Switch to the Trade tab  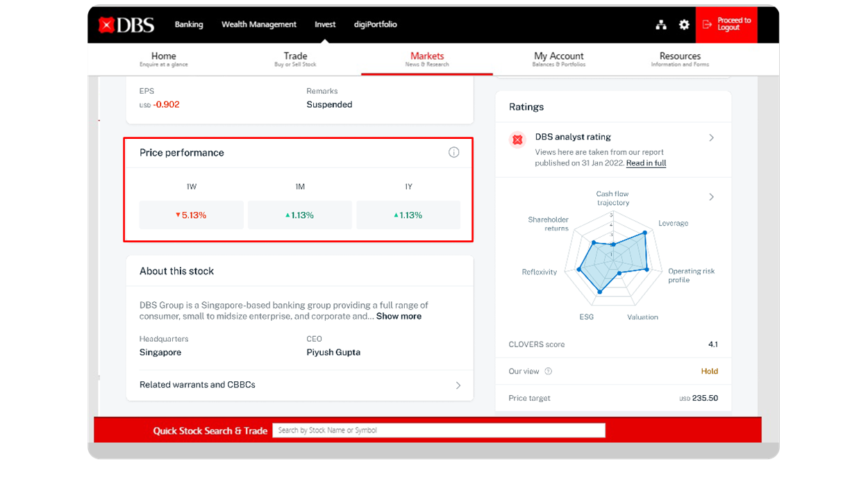point(295,59)
